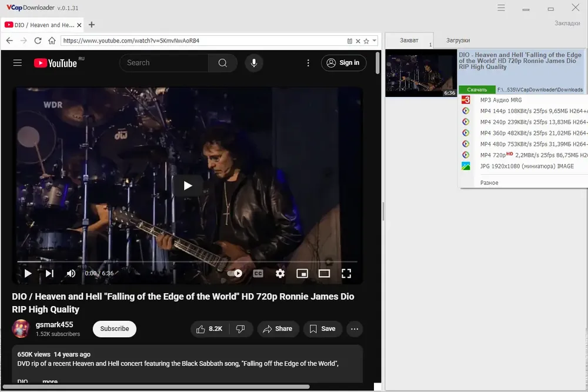Screen dimensions: 588x392
Task: Expand address bar history dropdown arrow
Action: [374, 41]
